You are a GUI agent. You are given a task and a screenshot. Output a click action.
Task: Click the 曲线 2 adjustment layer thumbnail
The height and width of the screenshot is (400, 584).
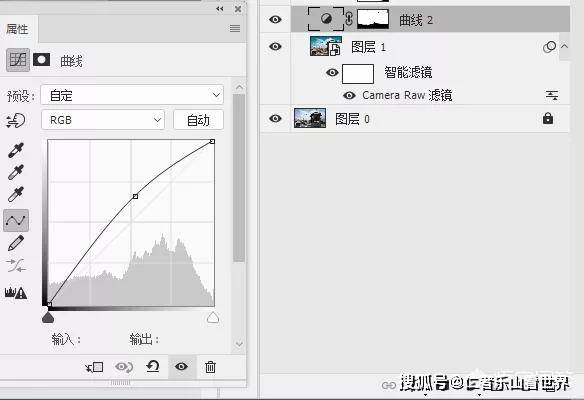click(326, 19)
